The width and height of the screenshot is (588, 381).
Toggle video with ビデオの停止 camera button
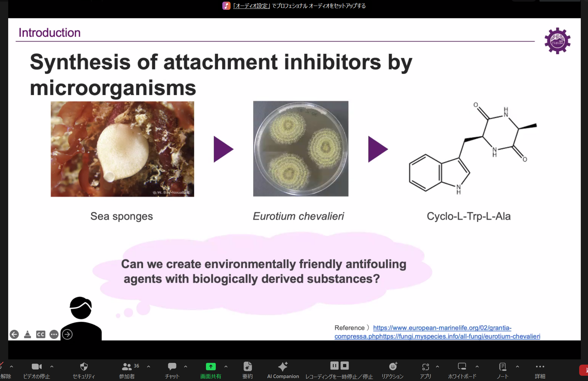[36, 367]
